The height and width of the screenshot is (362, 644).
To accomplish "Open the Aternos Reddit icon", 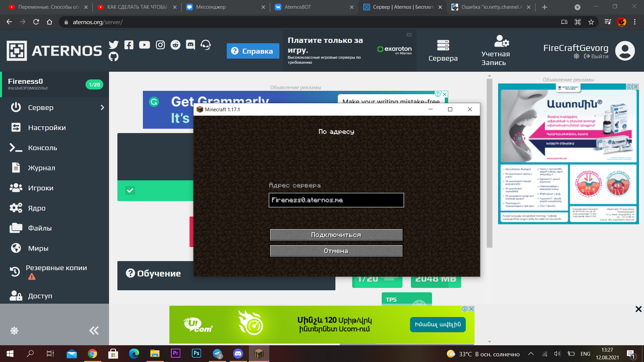I will [x=175, y=45].
